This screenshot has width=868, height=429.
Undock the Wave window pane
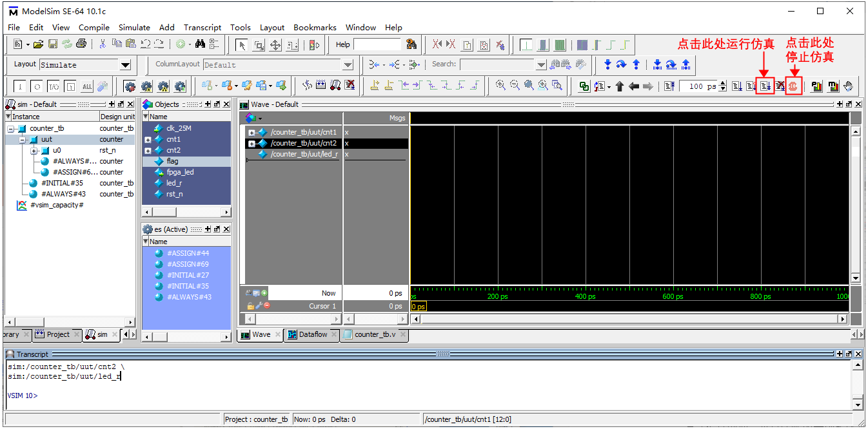[849, 104]
